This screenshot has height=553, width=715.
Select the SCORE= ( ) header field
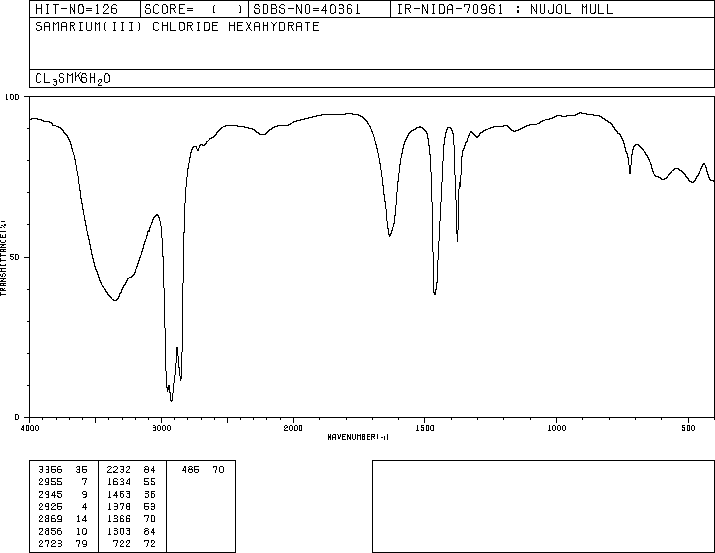click(x=194, y=9)
